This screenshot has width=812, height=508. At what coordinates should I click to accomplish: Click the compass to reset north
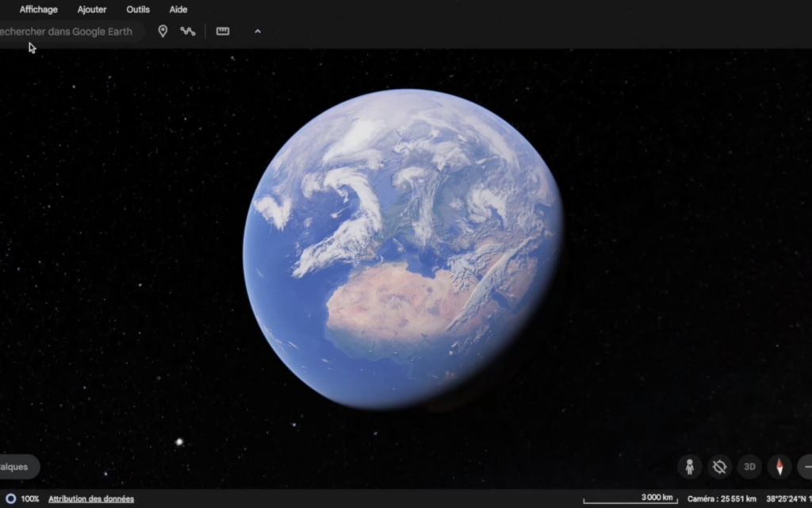(779, 467)
